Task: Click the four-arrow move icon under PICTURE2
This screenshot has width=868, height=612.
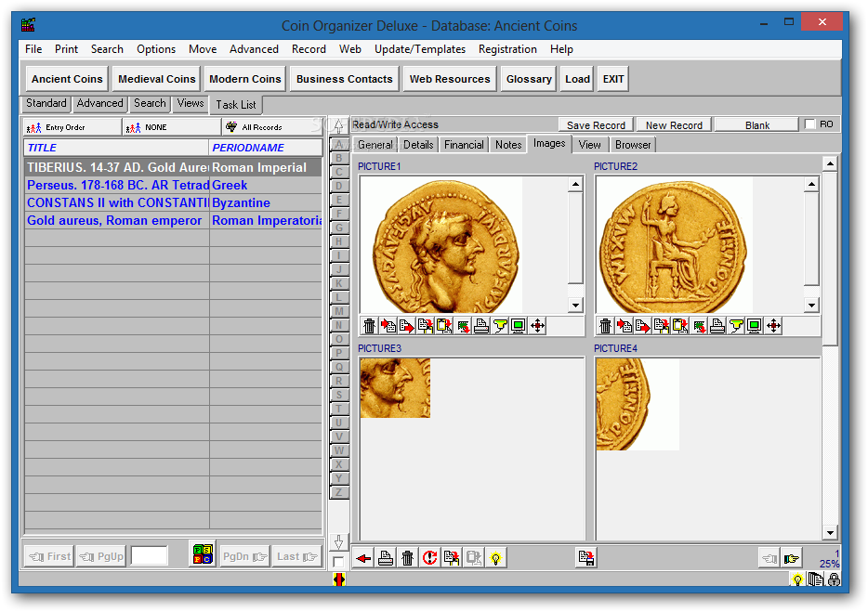Action: (773, 326)
